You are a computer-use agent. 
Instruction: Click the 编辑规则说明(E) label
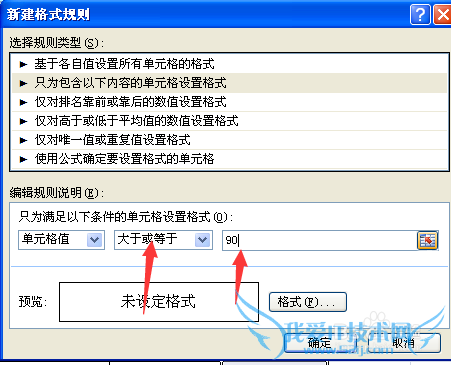pyautogui.click(x=56, y=193)
